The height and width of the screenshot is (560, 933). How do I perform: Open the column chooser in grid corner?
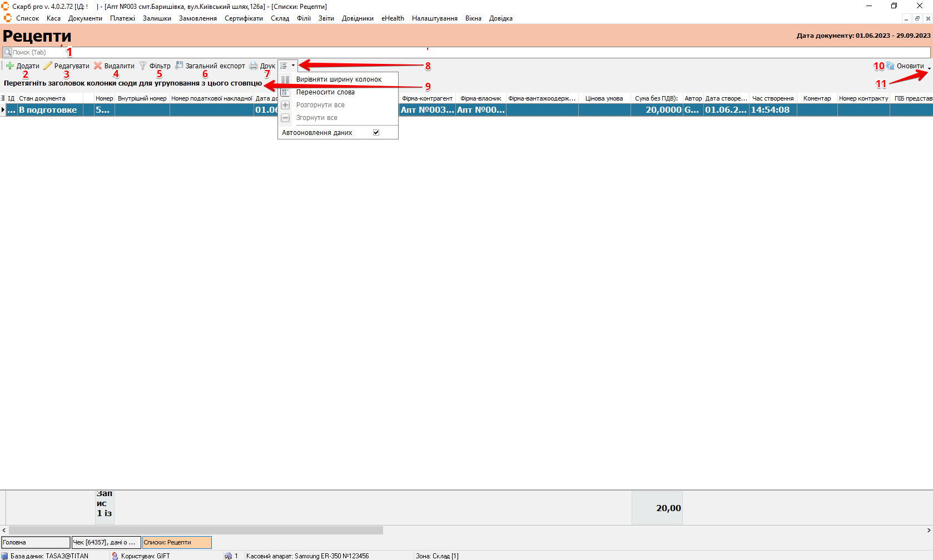[x=3, y=98]
